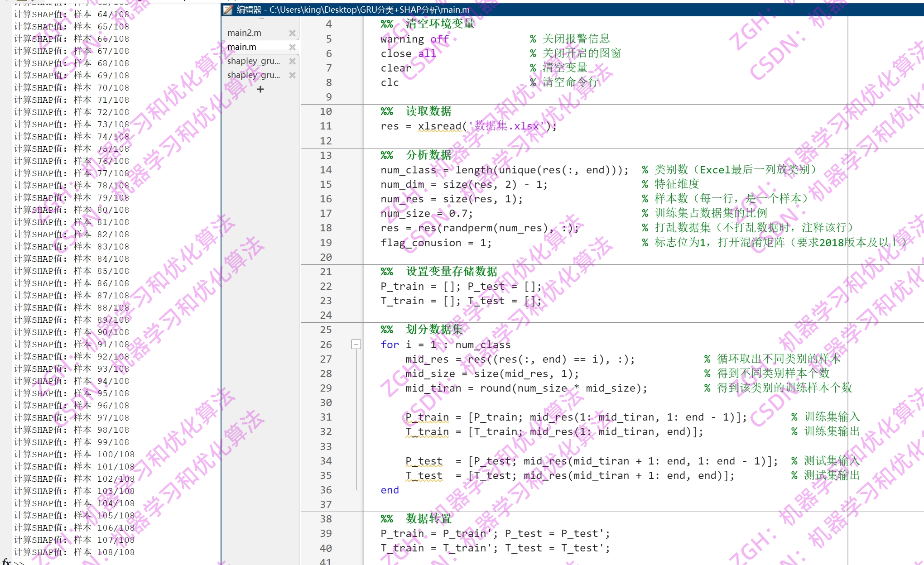The height and width of the screenshot is (565, 924).
Task: Add a new document with plus icon
Action: (260, 89)
